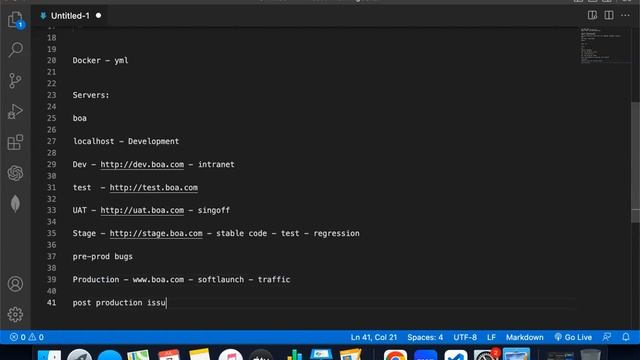Image resolution: width=640 pixels, height=360 pixels.
Task: Change the UTF-8 file encoding
Action: coord(465,337)
